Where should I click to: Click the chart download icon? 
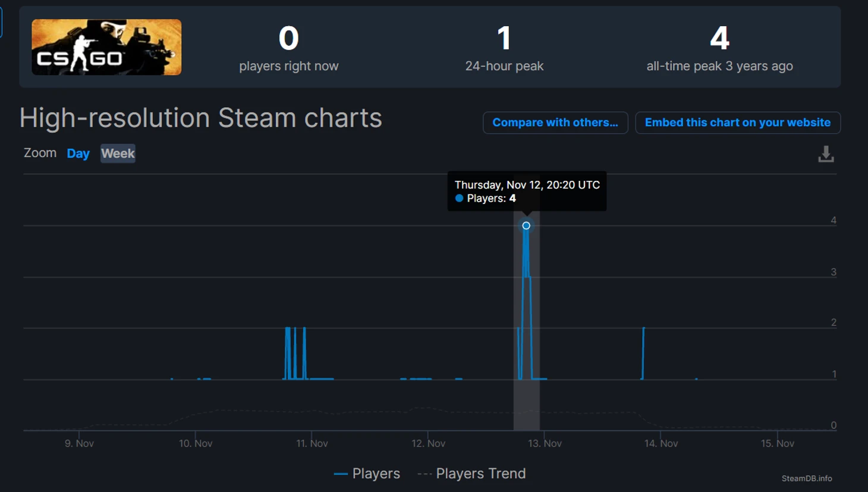[826, 153]
